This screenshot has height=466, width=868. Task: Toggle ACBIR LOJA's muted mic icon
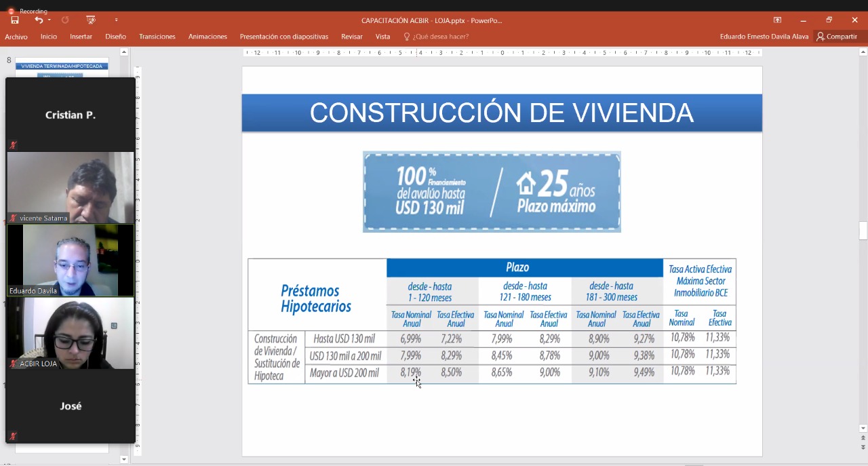pos(12,364)
